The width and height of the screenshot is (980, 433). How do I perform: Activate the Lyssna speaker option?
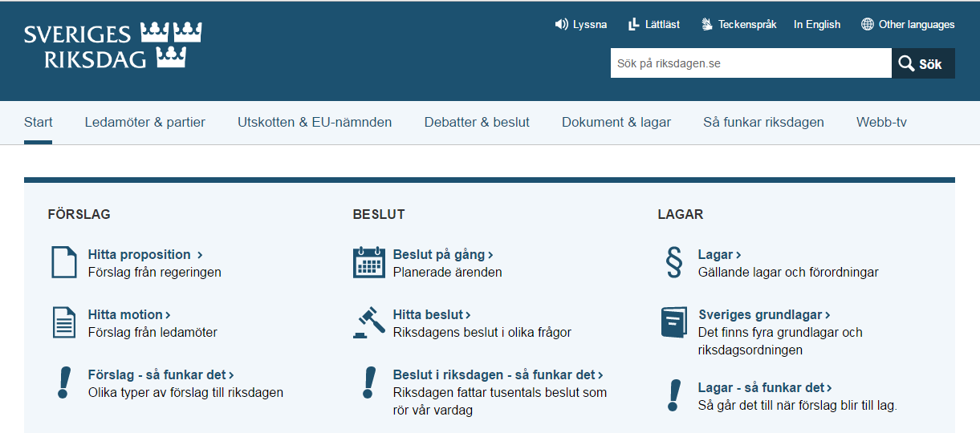click(x=580, y=24)
